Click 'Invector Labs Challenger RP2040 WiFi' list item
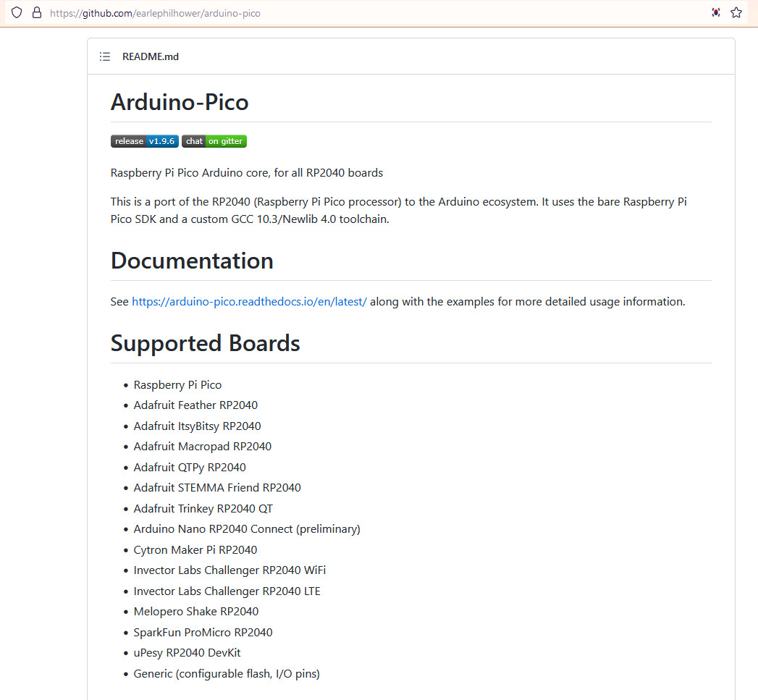Image resolution: width=758 pixels, height=700 pixels. 229,570
